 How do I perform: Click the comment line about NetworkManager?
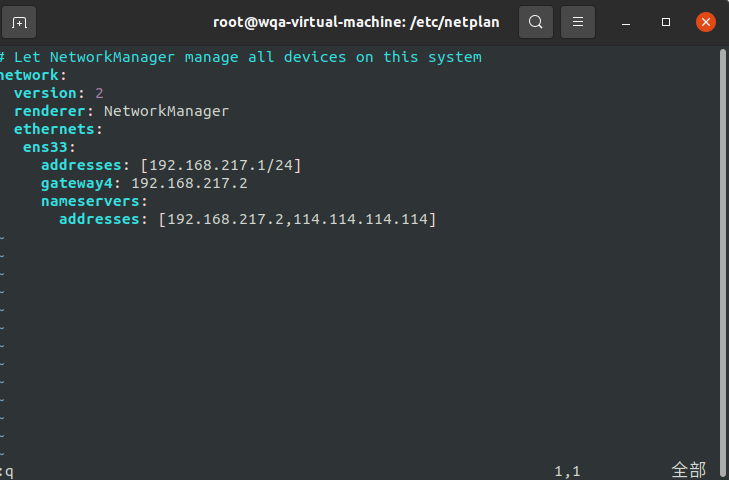point(241,57)
